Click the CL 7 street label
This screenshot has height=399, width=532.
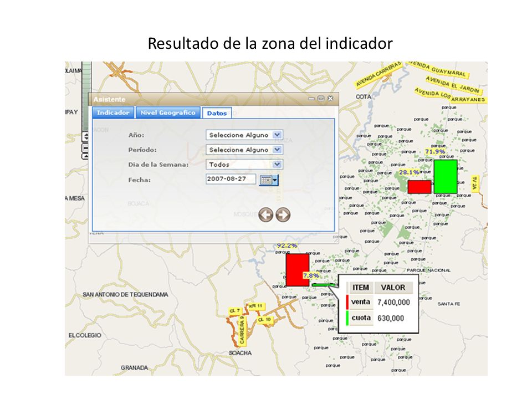point(235,311)
